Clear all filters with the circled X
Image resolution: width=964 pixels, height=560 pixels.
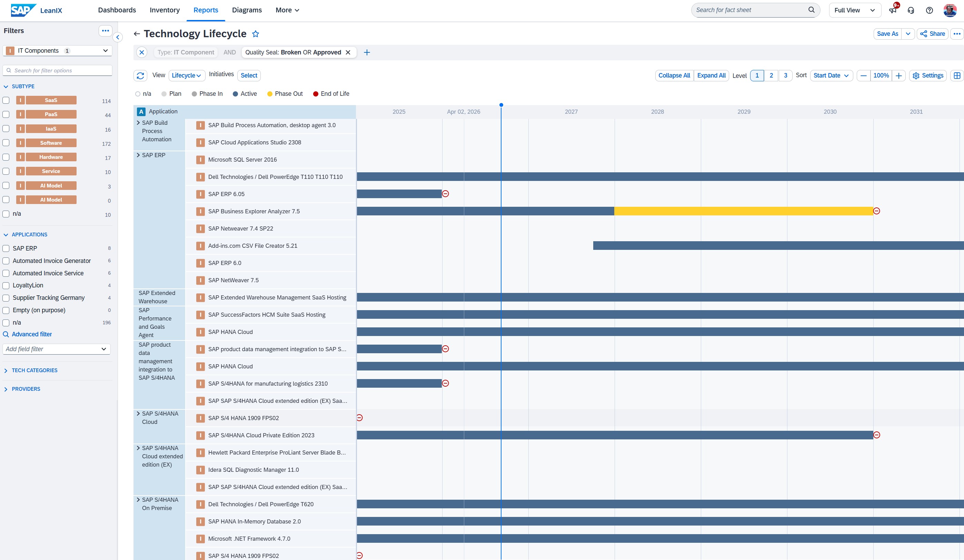(141, 52)
